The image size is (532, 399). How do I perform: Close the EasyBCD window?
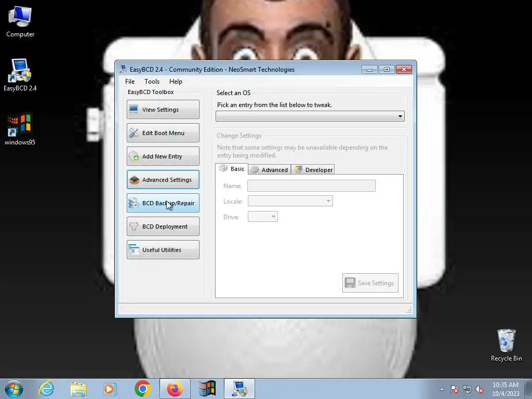click(x=404, y=70)
